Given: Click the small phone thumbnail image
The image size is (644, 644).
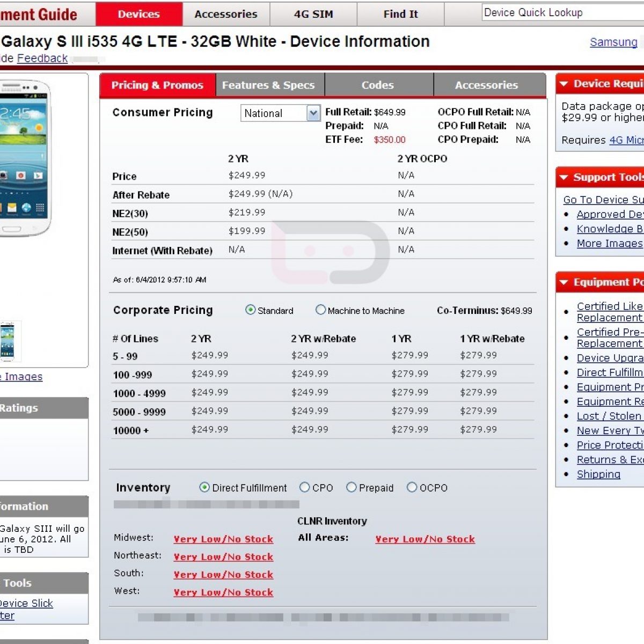Looking at the screenshot, I should (x=8, y=342).
